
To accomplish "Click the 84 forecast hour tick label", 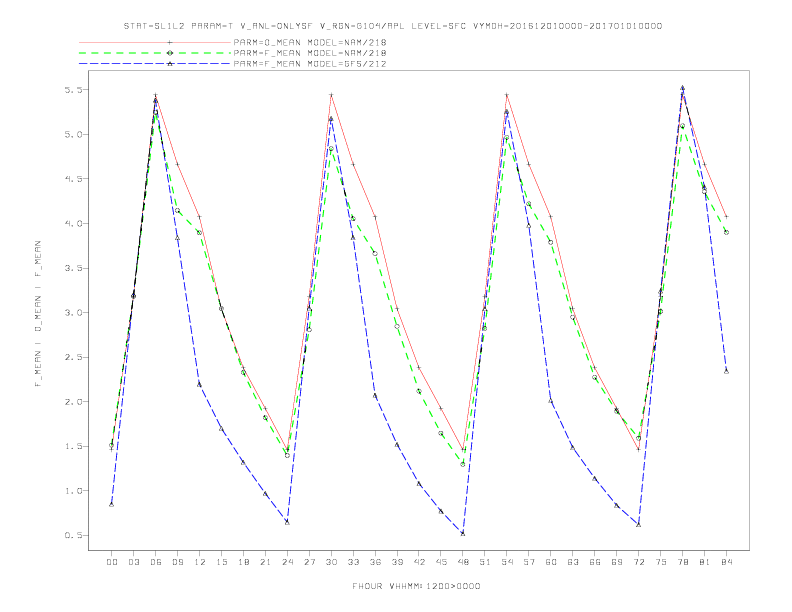I will pos(727,562).
